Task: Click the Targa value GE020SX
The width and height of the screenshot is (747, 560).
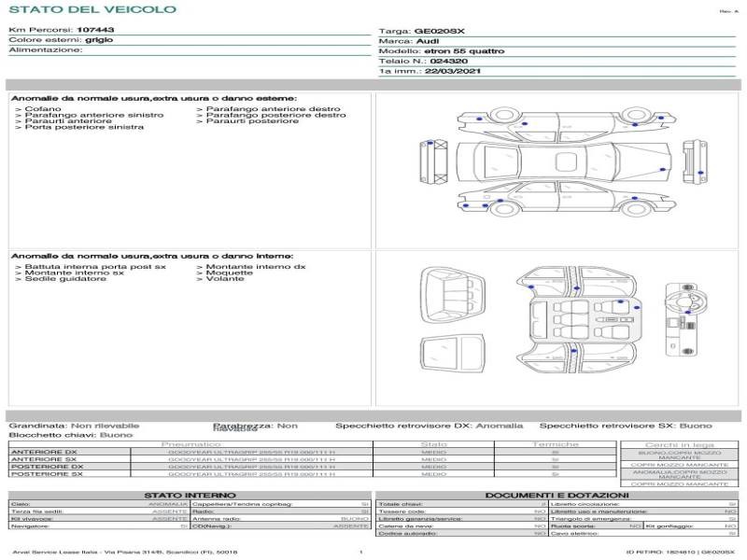Action: point(439,32)
